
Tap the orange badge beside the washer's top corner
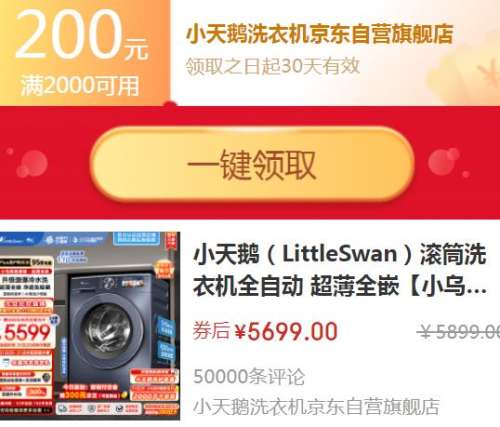click(163, 269)
